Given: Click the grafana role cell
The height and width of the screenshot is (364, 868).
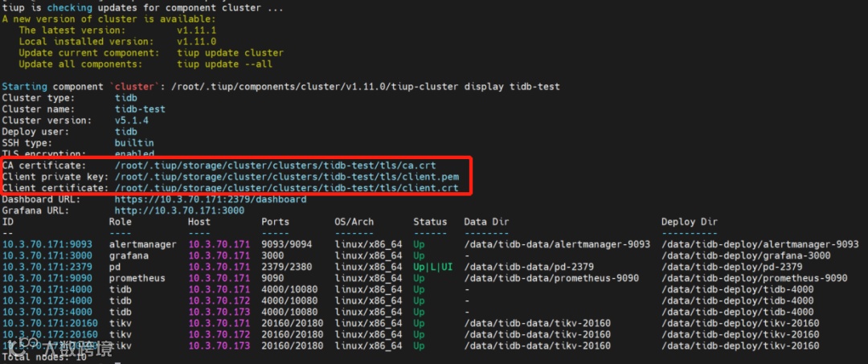Looking at the screenshot, I should pyautogui.click(x=129, y=256).
